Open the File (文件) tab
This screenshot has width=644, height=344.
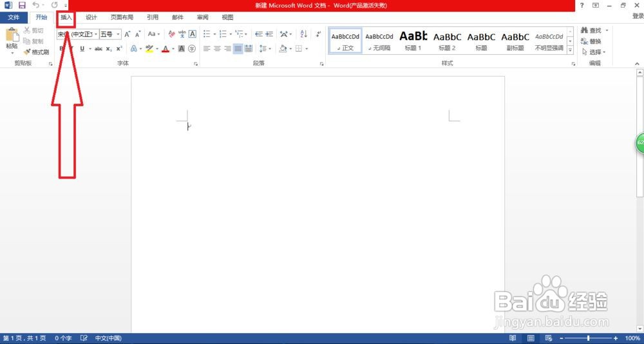click(x=14, y=17)
